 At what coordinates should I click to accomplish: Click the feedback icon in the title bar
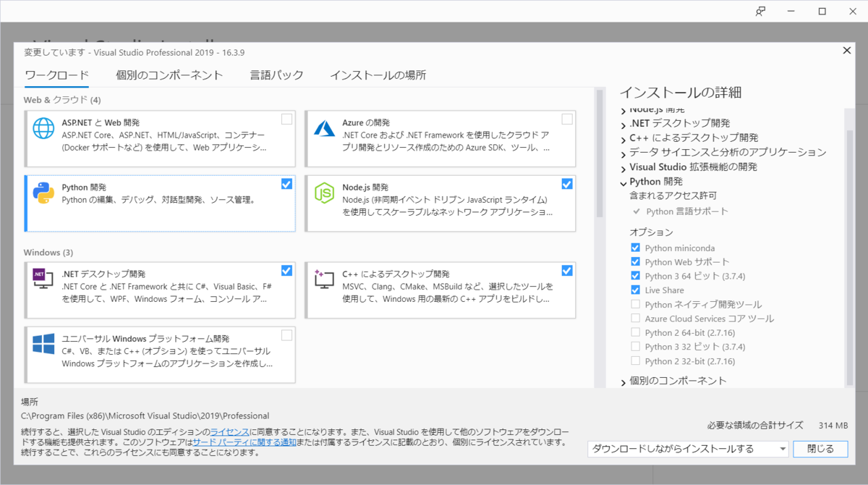[x=761, y=11]
